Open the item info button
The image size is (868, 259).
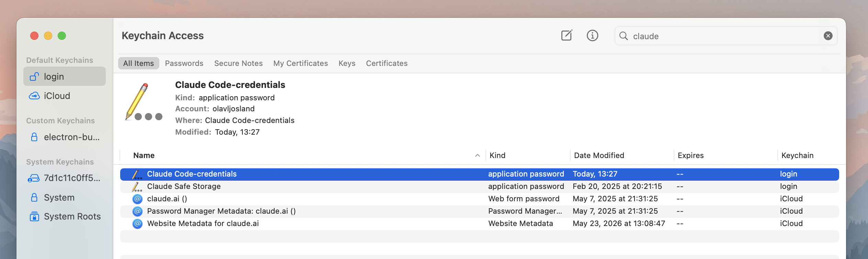pyautogui.click(x=592, y=35)
